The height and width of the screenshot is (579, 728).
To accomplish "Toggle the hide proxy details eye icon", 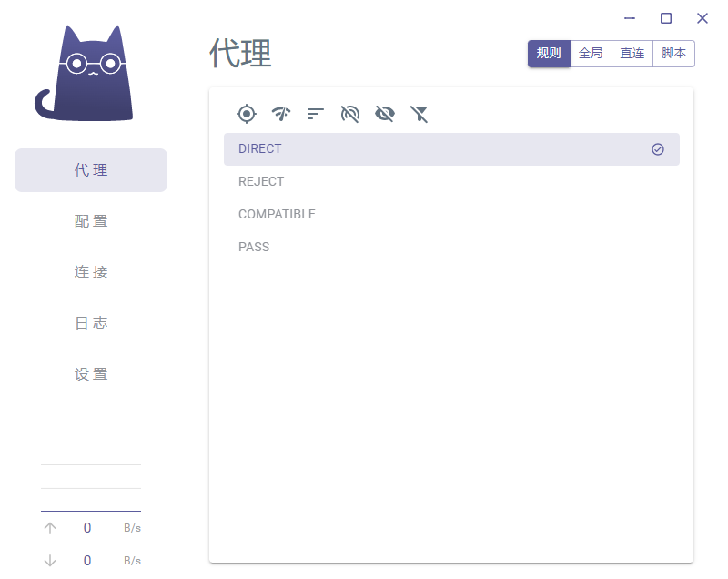I will [x=384, y=114].
